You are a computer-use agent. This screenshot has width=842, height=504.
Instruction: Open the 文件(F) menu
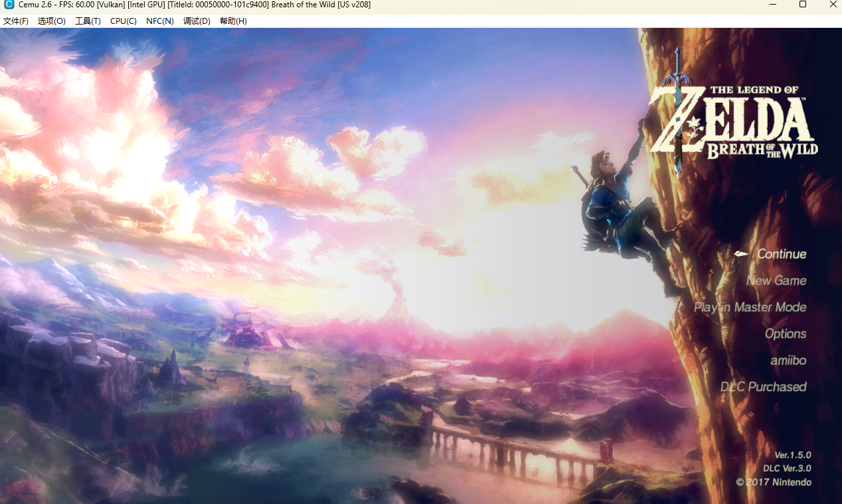tap(16, 21)
